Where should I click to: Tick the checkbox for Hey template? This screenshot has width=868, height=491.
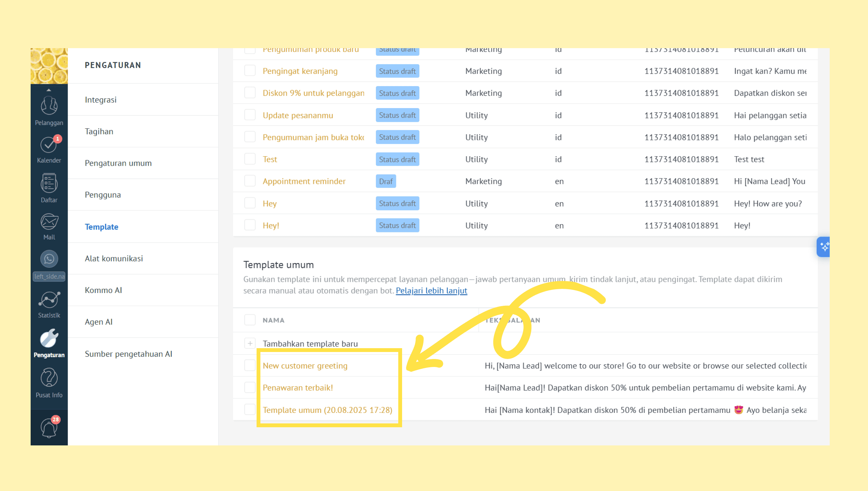click(x=250, y=203)
